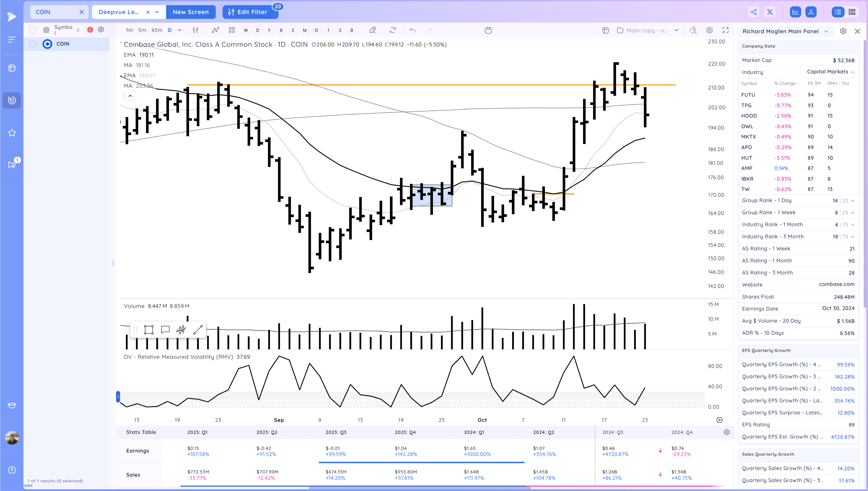Visit the coinbase.com website link
Image resolution: width=868 pixels, height=491 pixels.
[837, 284]
